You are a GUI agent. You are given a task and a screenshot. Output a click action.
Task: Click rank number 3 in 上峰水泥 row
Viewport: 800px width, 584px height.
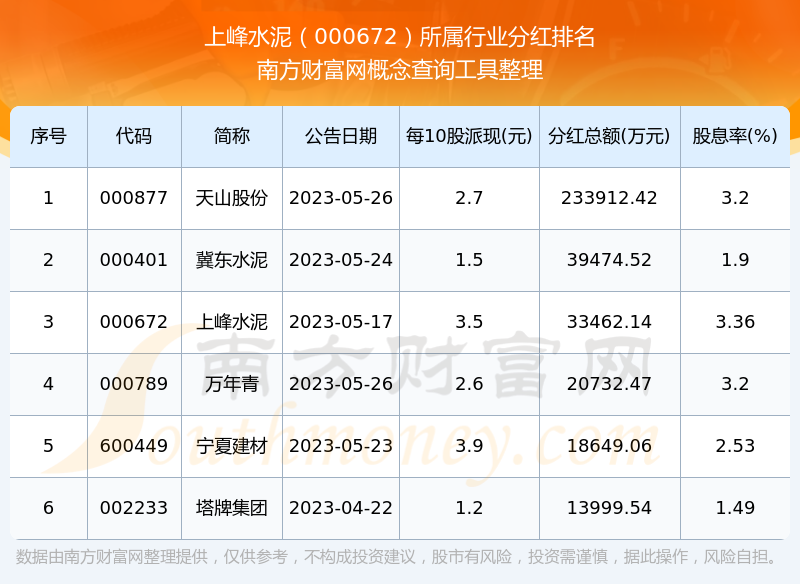coord(48,322)
